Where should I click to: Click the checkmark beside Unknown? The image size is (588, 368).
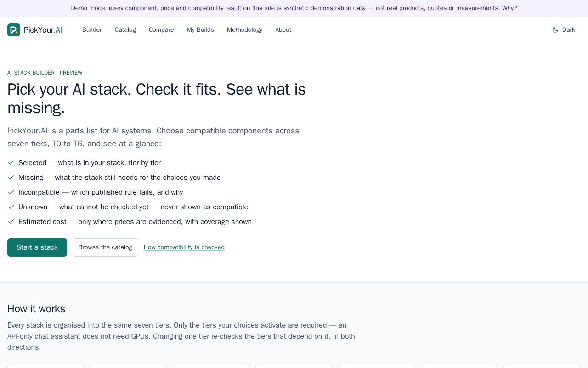11,207
